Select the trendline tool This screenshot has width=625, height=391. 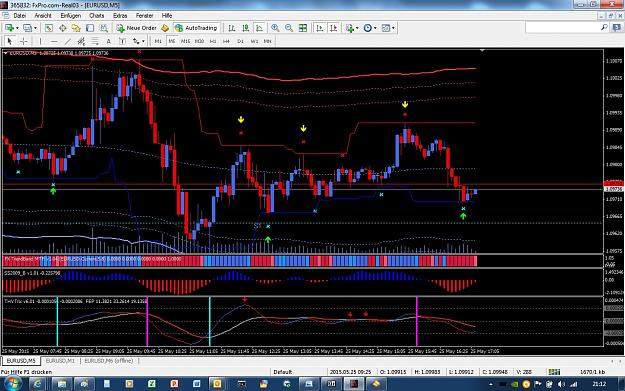(68, 41)
